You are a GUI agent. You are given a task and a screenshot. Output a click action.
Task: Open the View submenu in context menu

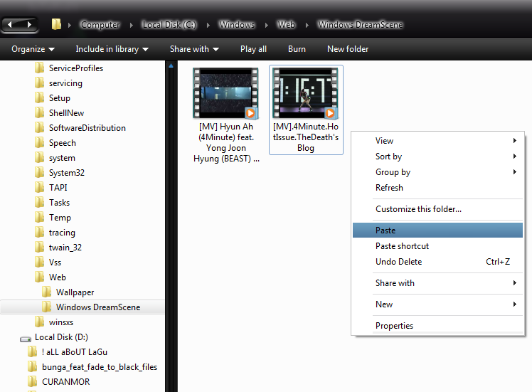385,141
